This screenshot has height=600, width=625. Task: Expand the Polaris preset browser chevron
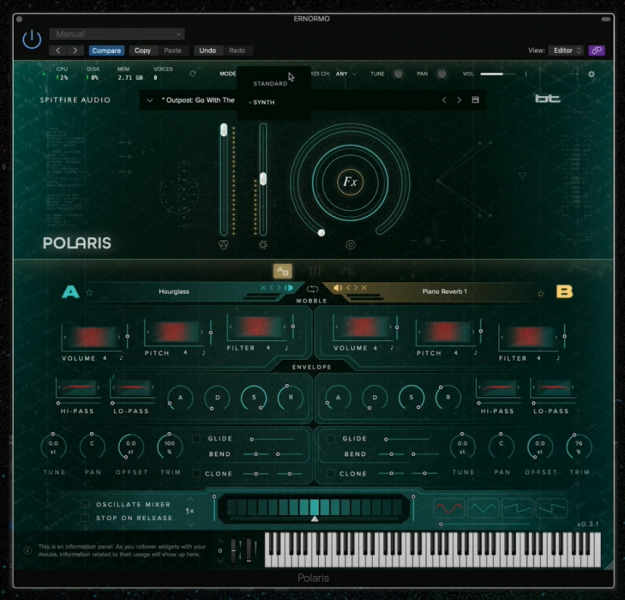[150, 100]
